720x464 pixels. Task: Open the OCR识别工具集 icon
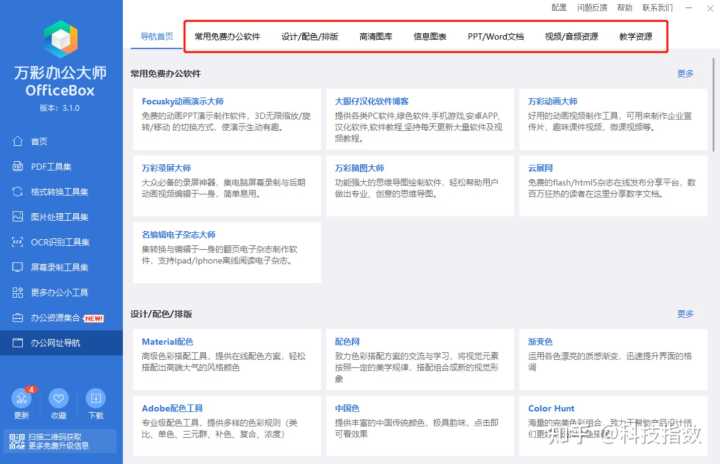tap(17, 242)
